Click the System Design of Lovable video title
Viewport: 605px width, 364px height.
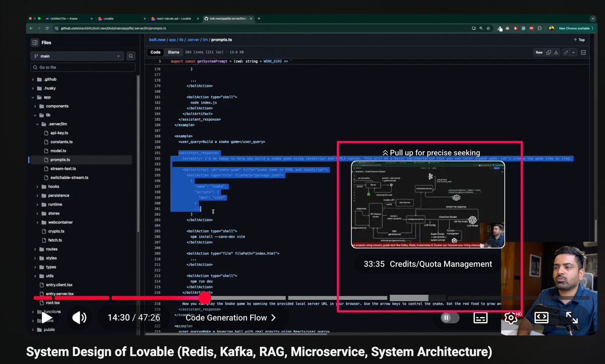tap(259, 352)
